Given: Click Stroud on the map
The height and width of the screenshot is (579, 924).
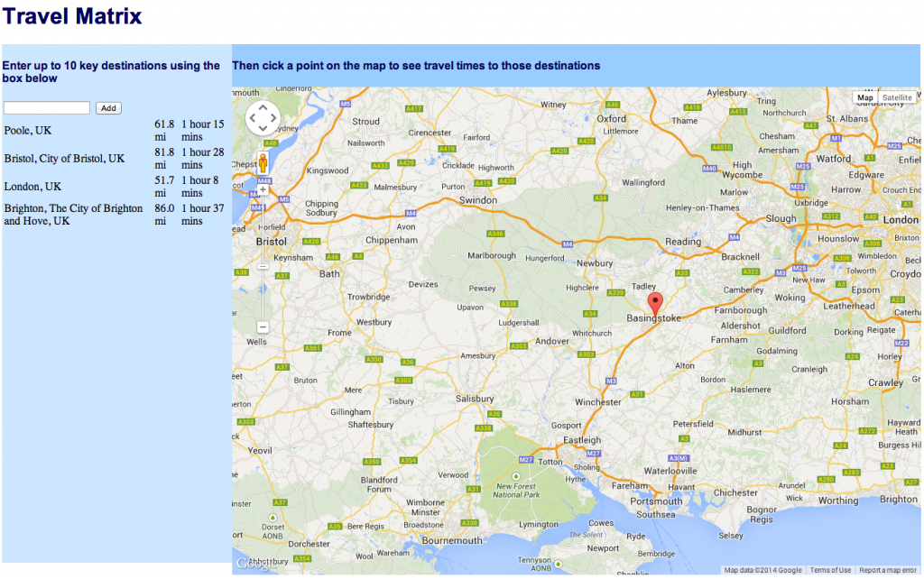Looking at the screenshot, I should (366, 122).
